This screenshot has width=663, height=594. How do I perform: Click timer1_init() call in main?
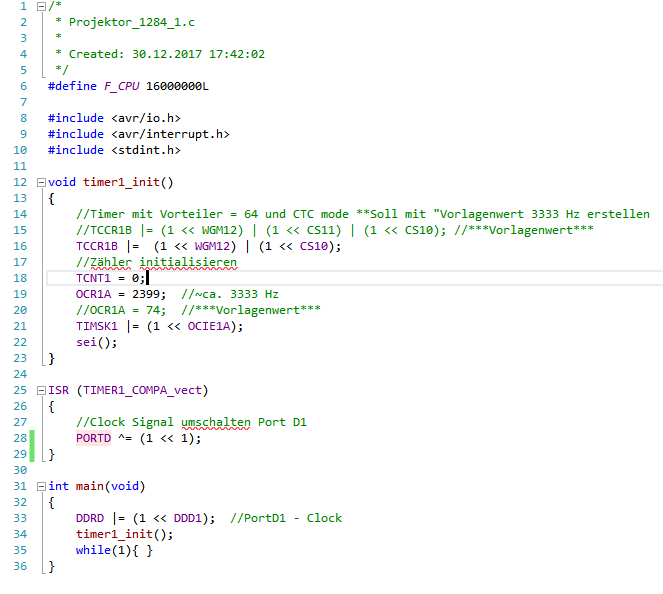124,535
